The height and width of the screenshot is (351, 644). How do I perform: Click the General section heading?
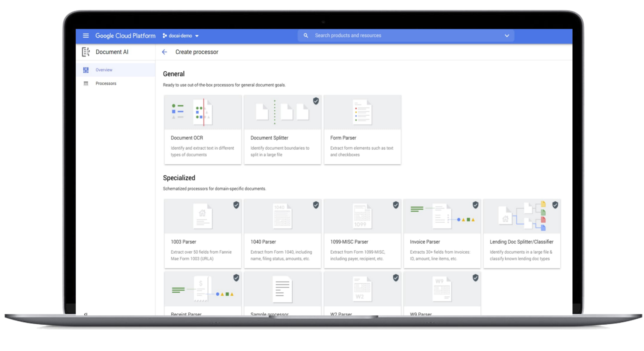(174, 74)
